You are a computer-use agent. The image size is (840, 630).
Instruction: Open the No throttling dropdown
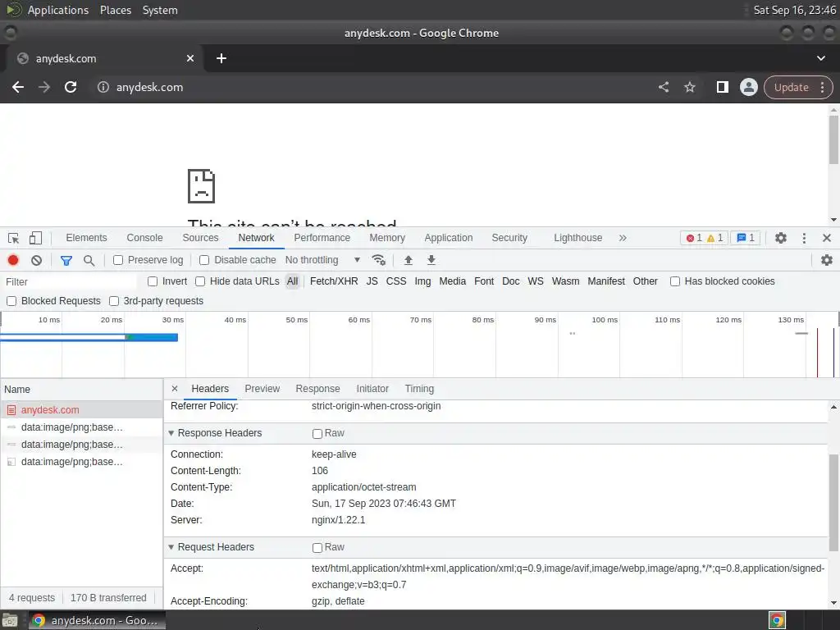(x=322, y=260)
